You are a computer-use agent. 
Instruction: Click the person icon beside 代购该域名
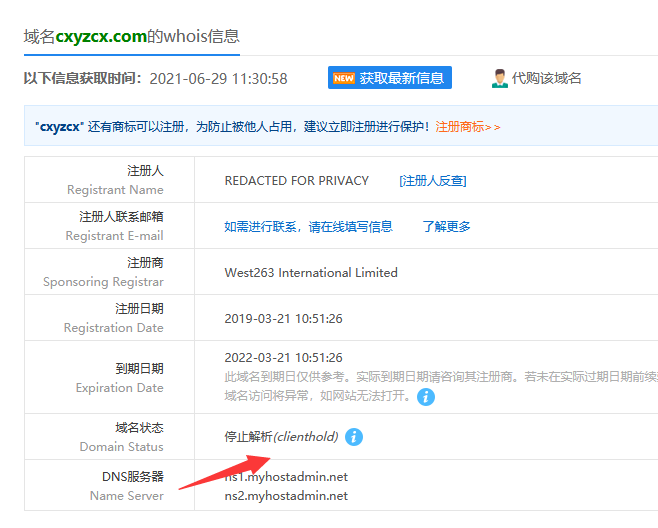[499, 78]
